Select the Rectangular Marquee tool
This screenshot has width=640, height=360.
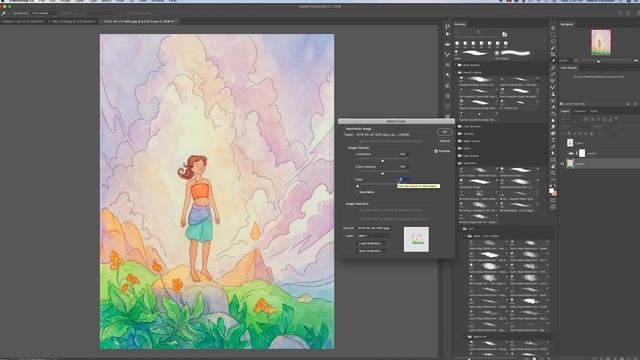click(553, 35)
